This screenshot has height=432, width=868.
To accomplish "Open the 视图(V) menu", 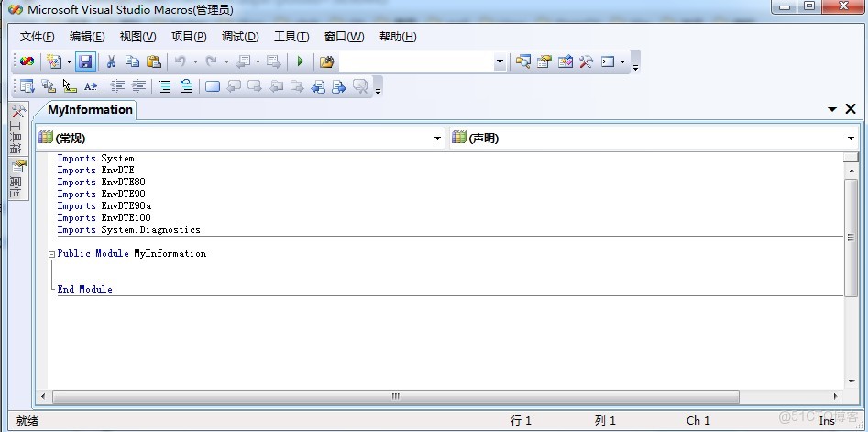I will [x=137, y=37].
